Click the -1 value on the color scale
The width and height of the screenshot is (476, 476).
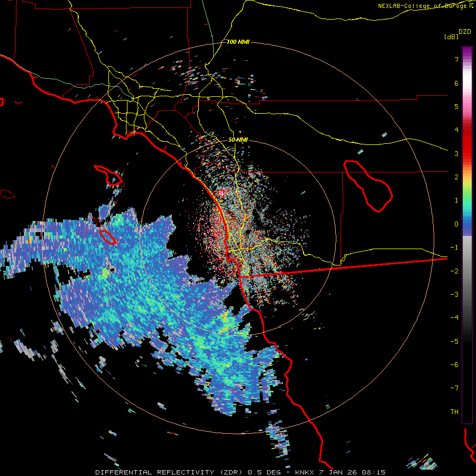pos(454,248)
